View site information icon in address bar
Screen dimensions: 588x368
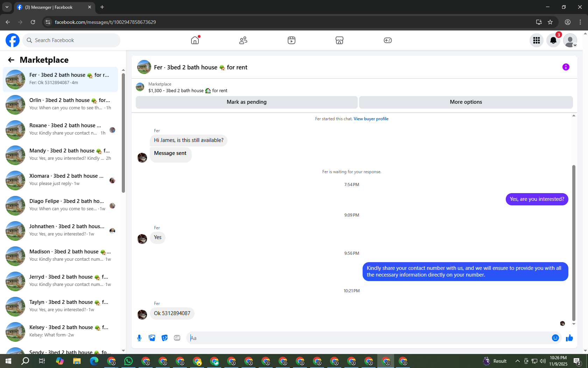tap(48, 22)
